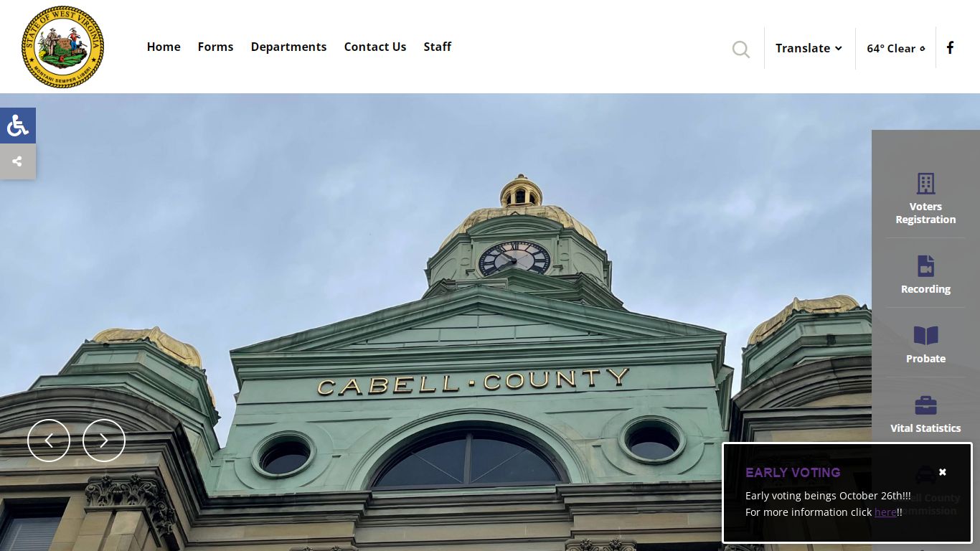Click the West Virginia state seal logo
Viewport: 980px width, 551px height.
(x=63, y=47)
